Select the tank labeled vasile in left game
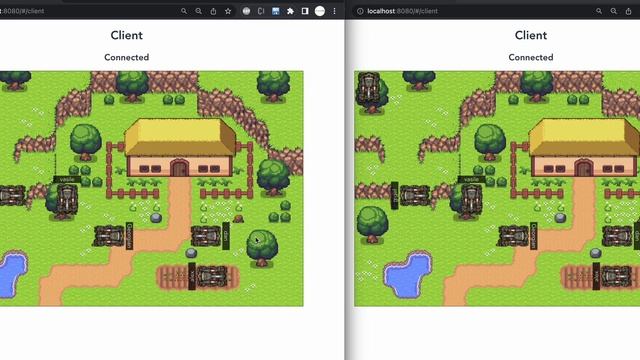Image resolution: width=640 pixels, height=360 pixels. [x=67, y=199]
